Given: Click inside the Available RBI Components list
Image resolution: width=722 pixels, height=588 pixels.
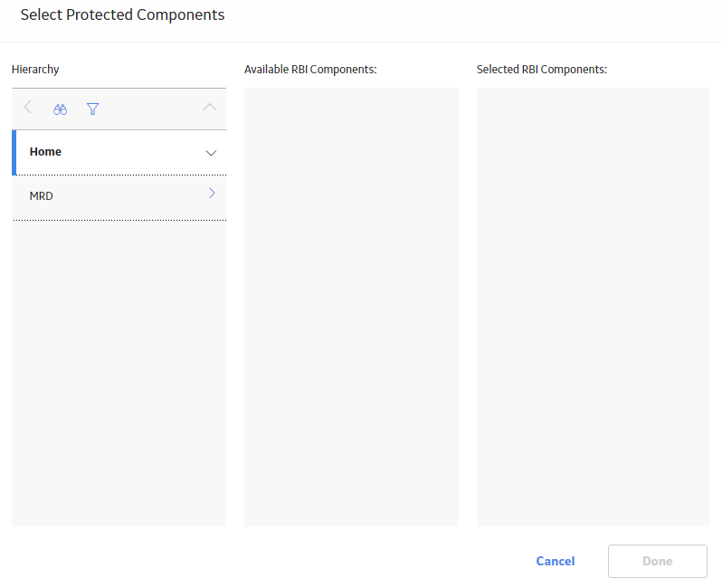Looking at the screenshot, I should tap(351, 307).
